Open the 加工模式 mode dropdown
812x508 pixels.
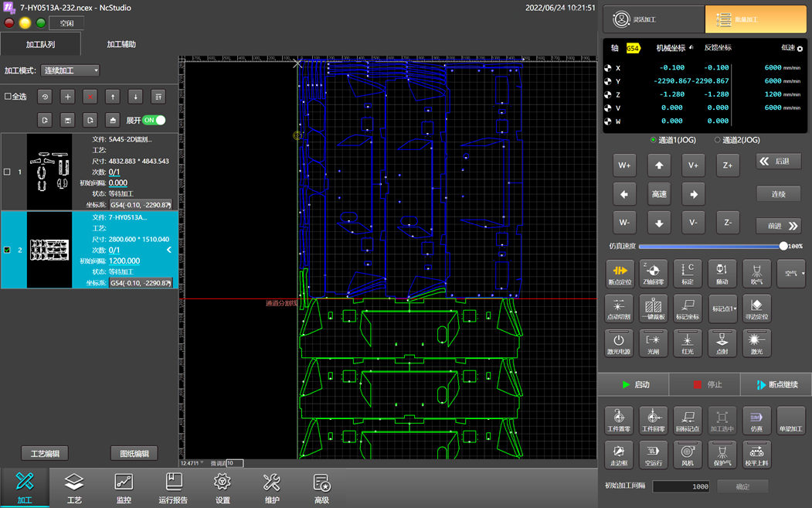70,70
